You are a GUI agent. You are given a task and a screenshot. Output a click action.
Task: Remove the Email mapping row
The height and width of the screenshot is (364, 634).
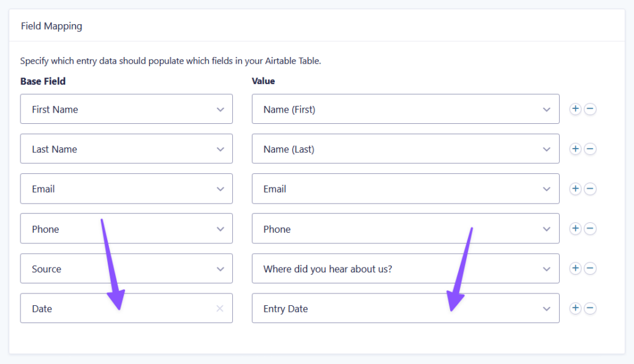(590, 189)
